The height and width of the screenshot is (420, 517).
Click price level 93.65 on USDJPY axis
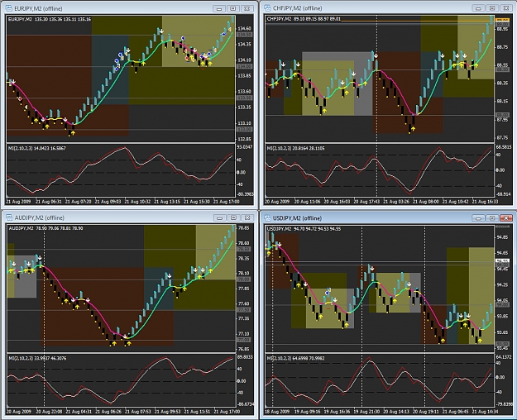[x=503, y=332]
